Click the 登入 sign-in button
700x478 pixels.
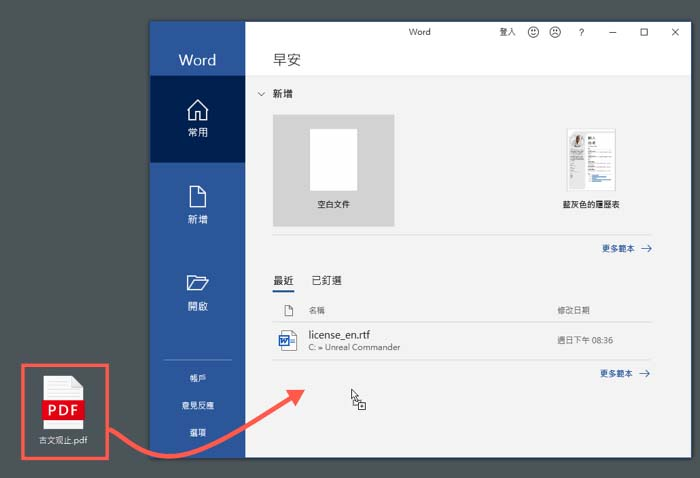(507, 32)
